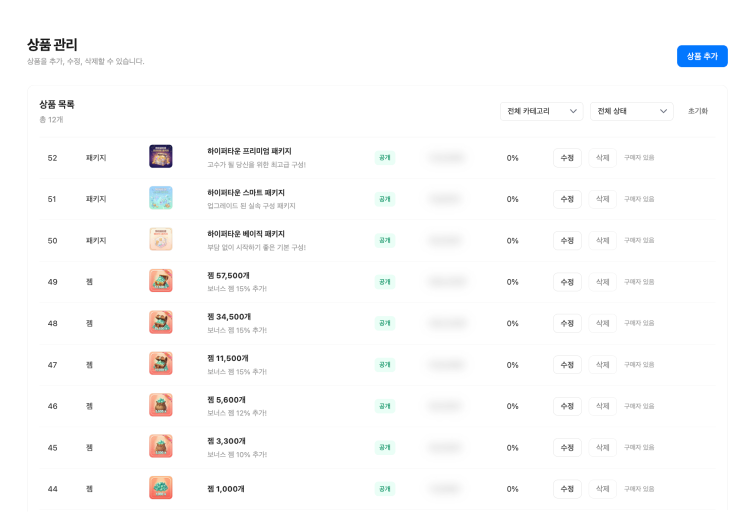This screenshot has height=512, width=749.
Task: Click 부담 없이 시작하기 좋은 기본 구성! description
Action: pos(256,247)
